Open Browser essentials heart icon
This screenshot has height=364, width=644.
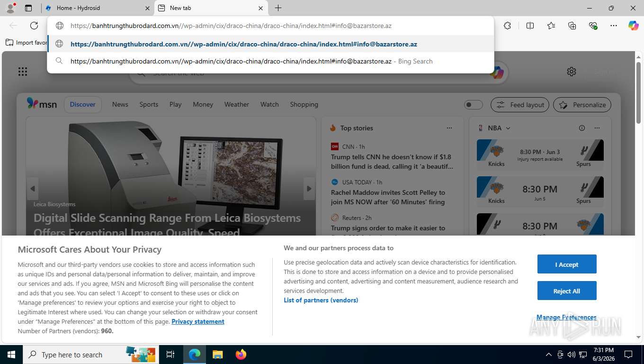(x=593, y=26)
